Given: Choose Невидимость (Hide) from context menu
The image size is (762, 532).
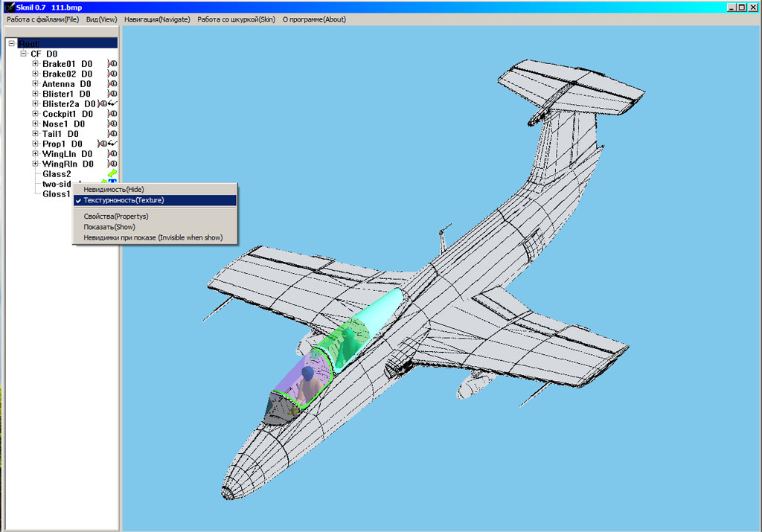Looking at the screenshot, I should click(x=155, y=190).
